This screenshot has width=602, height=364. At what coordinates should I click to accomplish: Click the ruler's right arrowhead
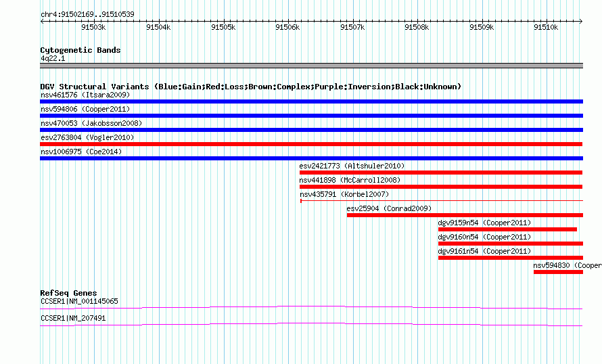click(x=581, y=21)
